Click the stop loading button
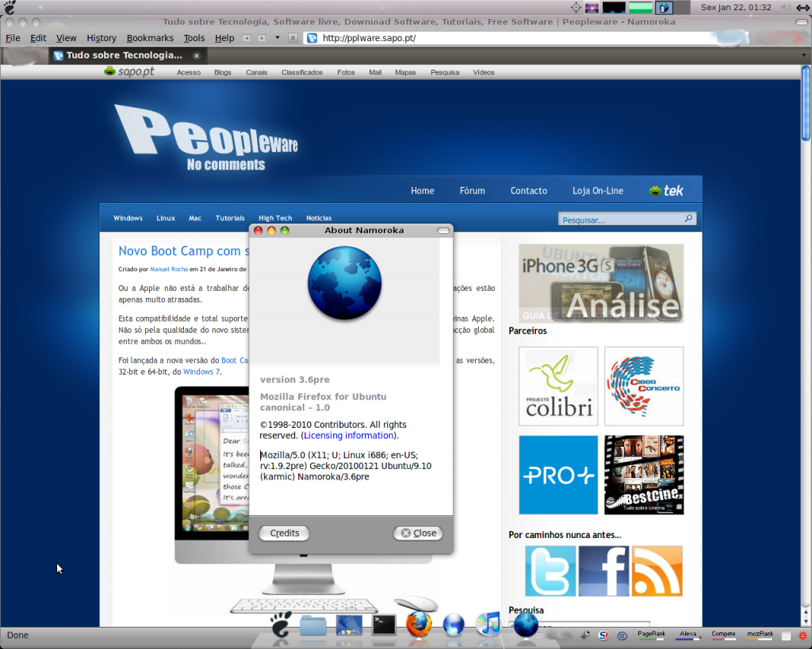 point(293,38)
